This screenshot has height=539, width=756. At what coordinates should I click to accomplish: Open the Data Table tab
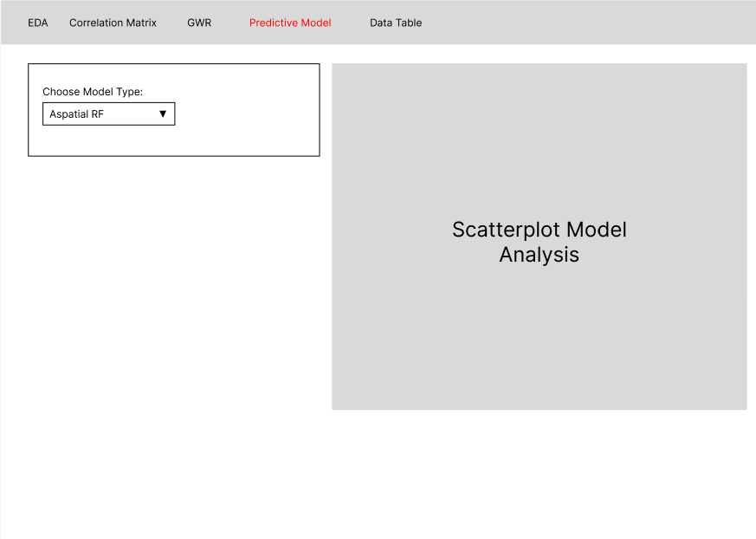click(396, 23)
